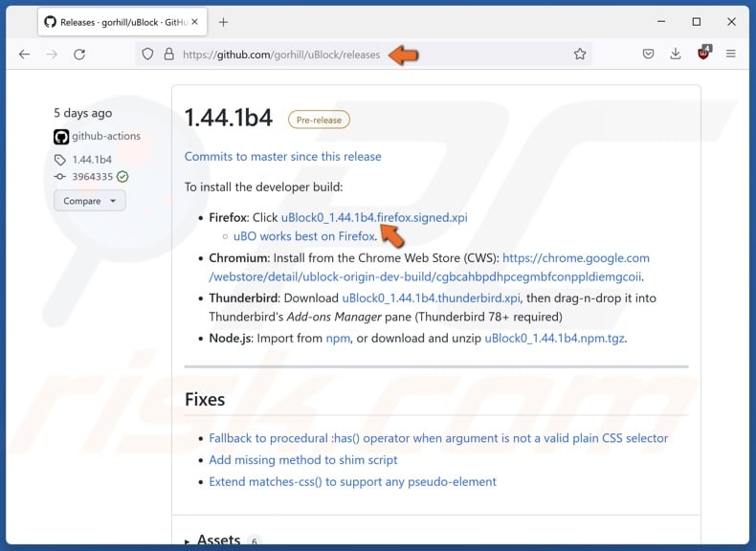Open the uBlock Origin extension icon
The width and height of the screenshot is (756, 551).
click(704, 53)
